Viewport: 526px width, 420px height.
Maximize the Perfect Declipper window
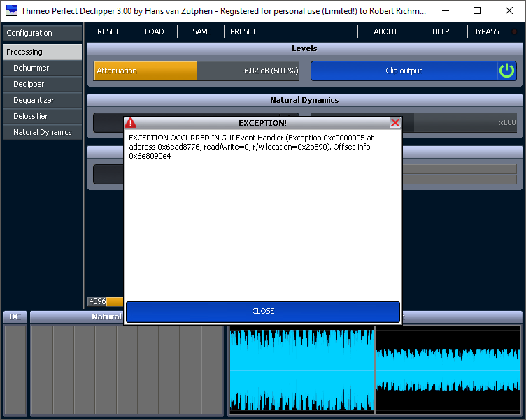tap(477, 10)
